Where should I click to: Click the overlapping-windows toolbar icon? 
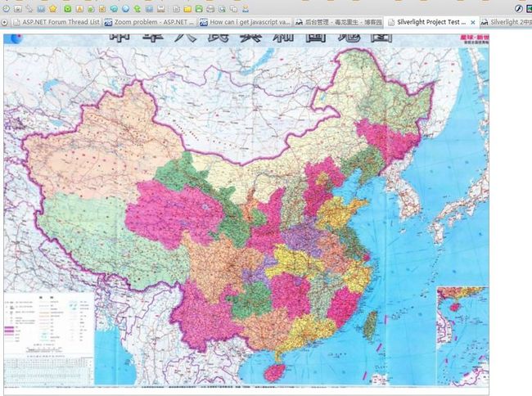pyautogui.click(x=233, y=9)
